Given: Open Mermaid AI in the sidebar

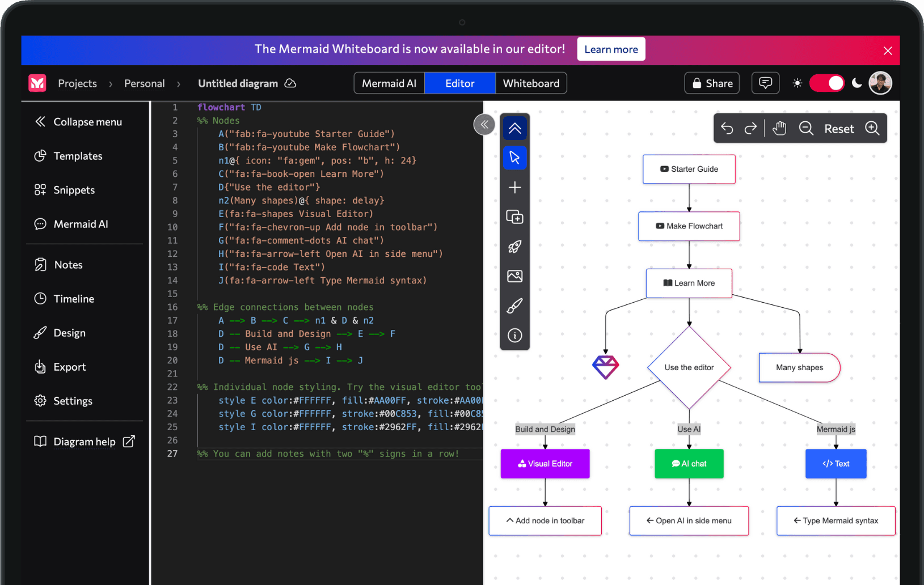Looking at the screenshot, I should [71, 224].
